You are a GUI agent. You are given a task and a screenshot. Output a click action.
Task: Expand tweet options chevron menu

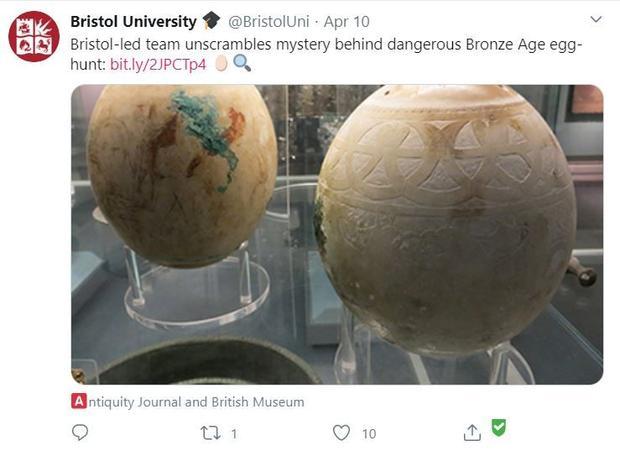tap(596, 19)
